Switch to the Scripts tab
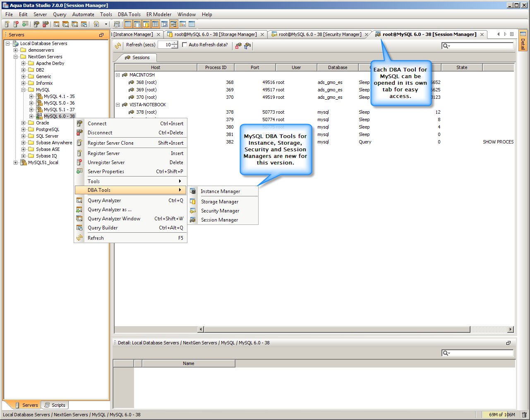 click(x=55, y=405)
